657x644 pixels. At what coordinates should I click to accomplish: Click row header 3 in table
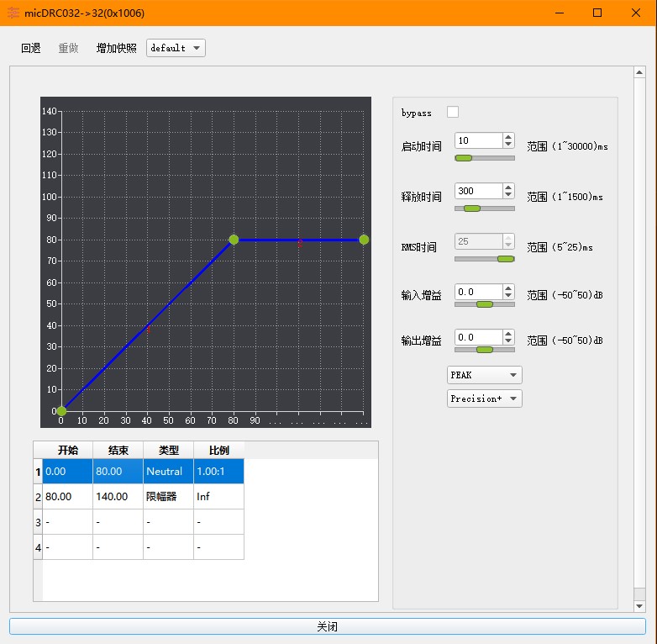point(38,522)
